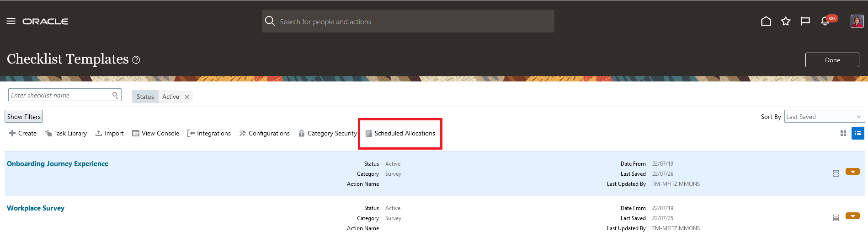Open actions dropdown for Workplace Survey

tap(852, 216)
